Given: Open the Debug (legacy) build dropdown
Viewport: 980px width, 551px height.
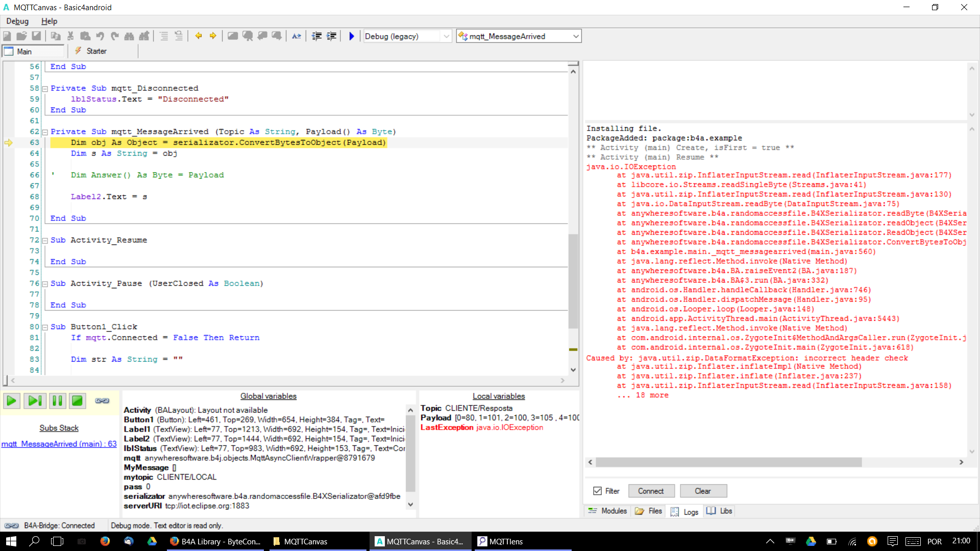Looking at the screenshot, I should click(x=446, y=36).
